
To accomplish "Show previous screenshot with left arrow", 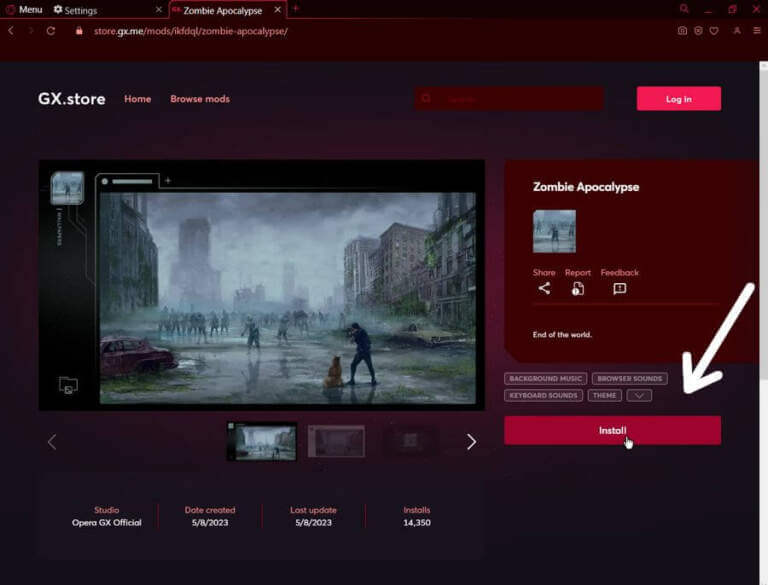I will [x=52, y=442].
